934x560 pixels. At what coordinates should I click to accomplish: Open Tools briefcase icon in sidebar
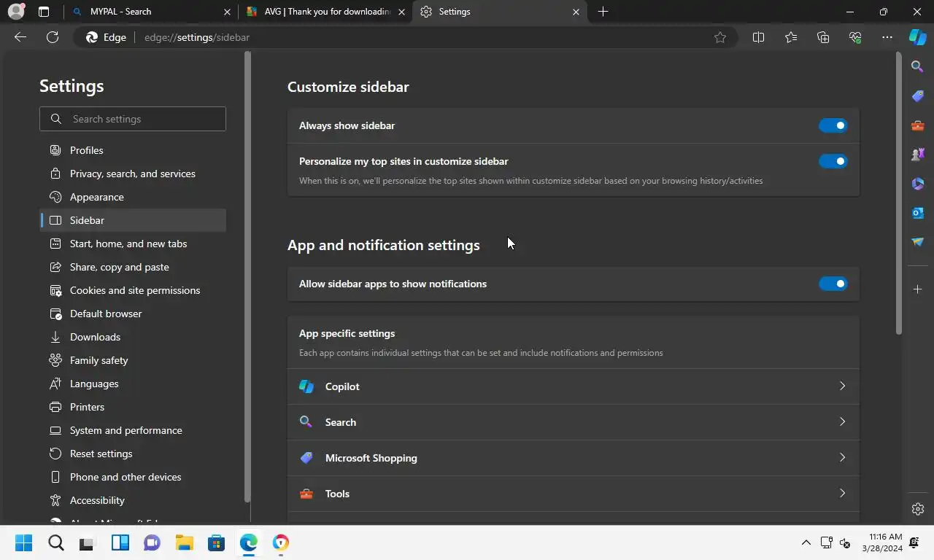point(918,125)
